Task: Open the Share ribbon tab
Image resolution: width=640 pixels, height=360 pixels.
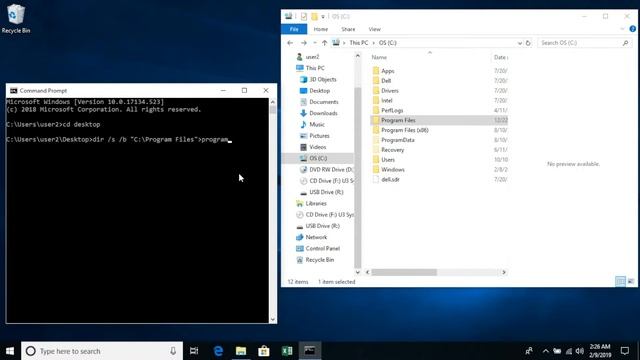Action: click(x=348, y=29)
